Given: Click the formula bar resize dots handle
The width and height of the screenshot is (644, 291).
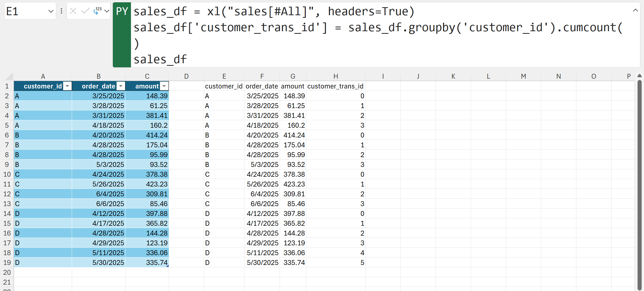Looking at the screenshot, I should (61, 11).
